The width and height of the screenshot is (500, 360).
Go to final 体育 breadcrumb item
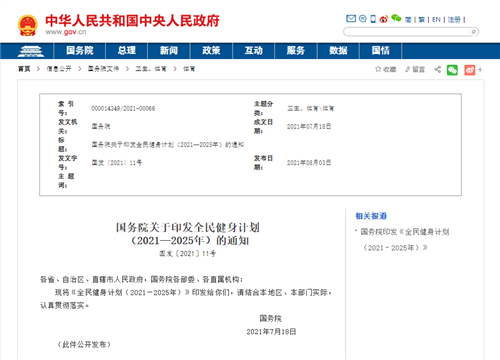pyautogui.click(x=189, y=69)
